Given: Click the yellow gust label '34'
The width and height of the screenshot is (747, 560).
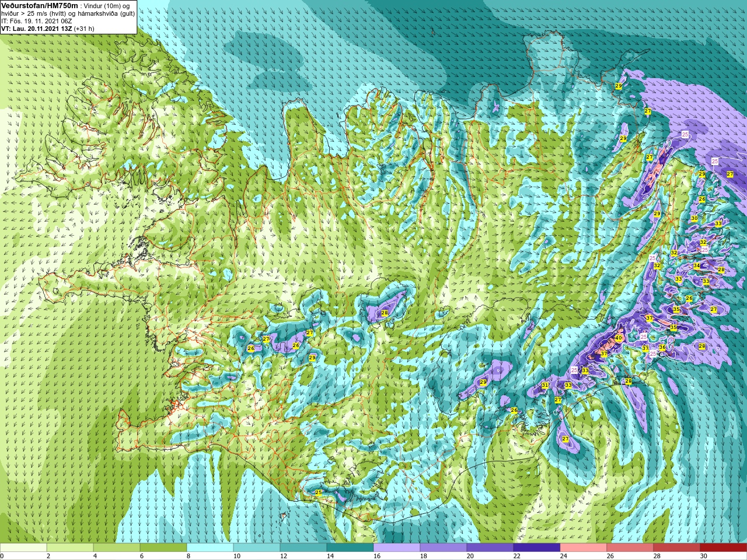Looking at the screenshot, I should coord(697,266).
